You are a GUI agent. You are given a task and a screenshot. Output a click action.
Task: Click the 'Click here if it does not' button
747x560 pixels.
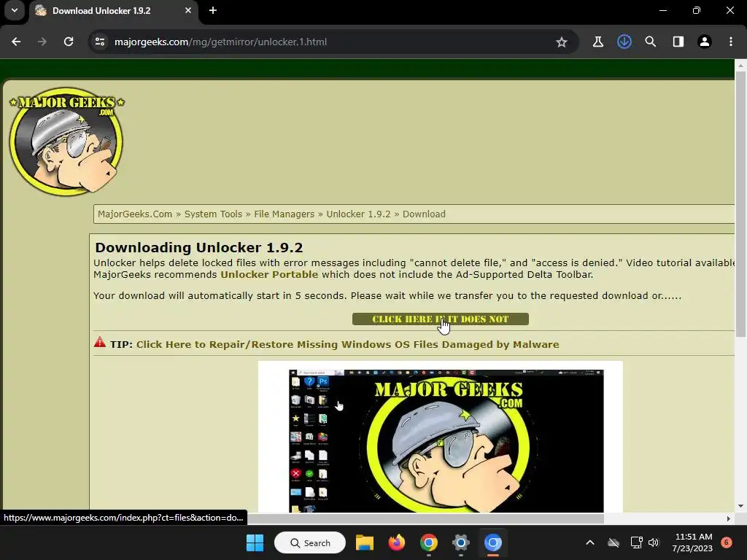pyautogui.click(x=440, y=319)
